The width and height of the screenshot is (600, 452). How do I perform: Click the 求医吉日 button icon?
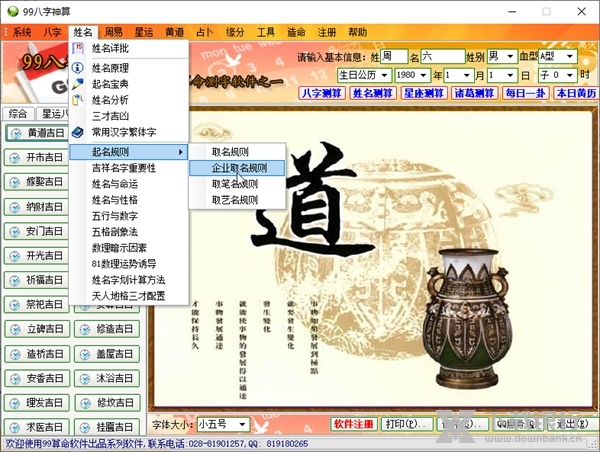15,428
